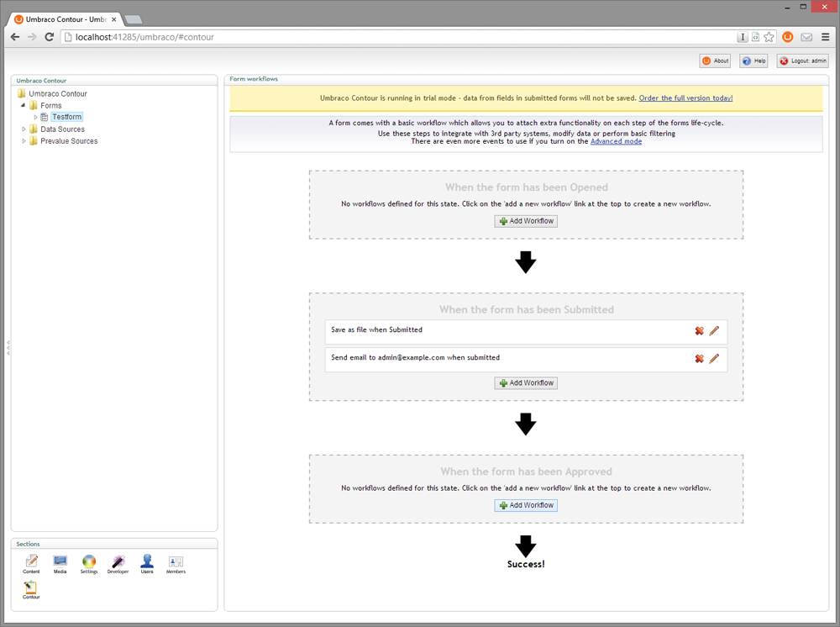Collapse the Forms folder arrow
The height and width of the screenshot is (627, 840).
pyautogui.click(x=23, y=106)
